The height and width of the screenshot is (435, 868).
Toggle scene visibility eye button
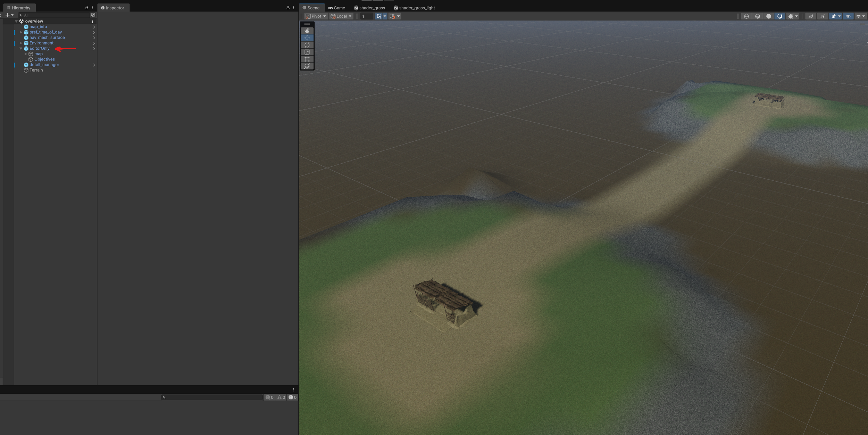[848, 16]
